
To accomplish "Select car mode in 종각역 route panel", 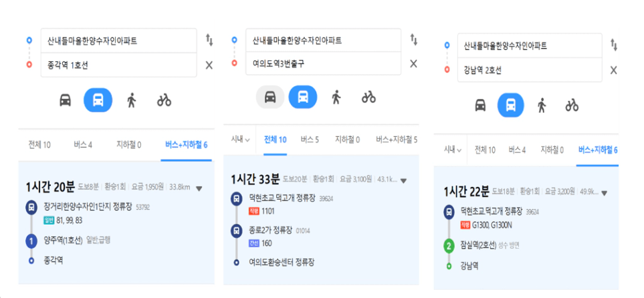I will point(66,100).
